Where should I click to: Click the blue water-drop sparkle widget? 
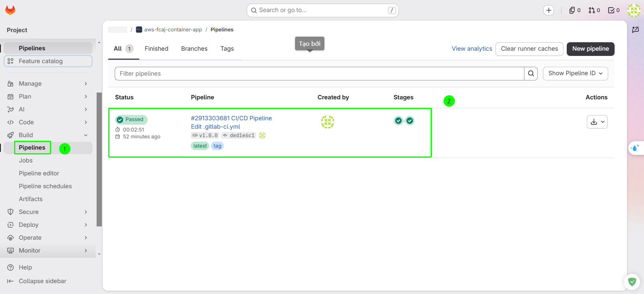635,148
